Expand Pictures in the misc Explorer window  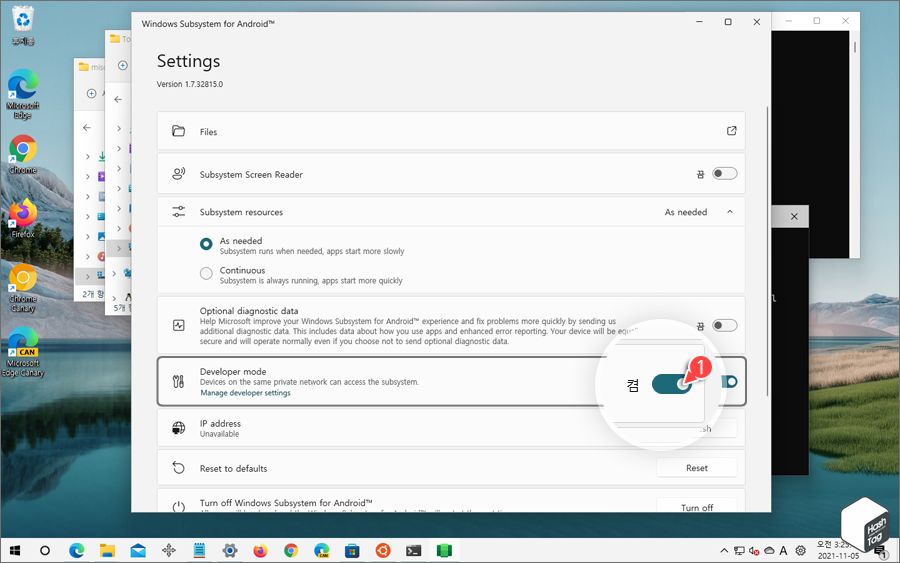tap(87, 236)
